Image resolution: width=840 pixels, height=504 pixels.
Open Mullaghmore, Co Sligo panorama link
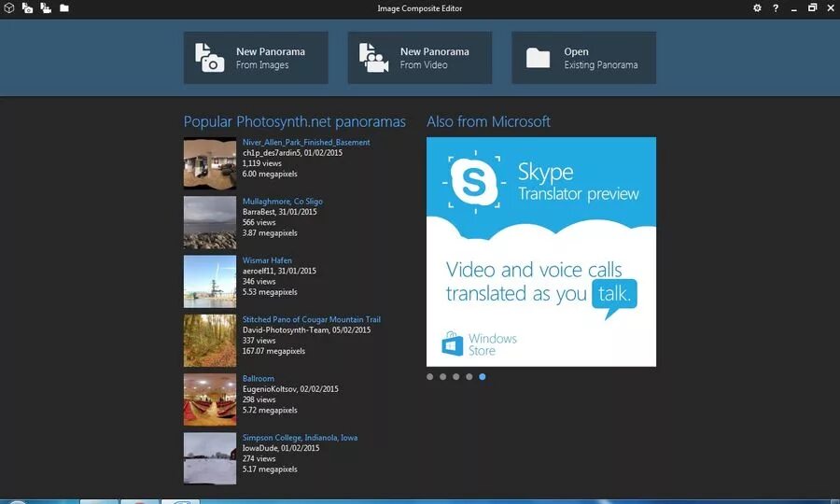[282, 202]
